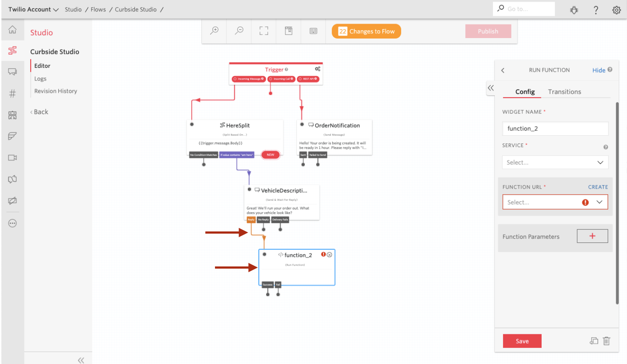This screenshot has width=627, height=364.
Task: Open the Function URL select dropdown
Action: coord(555,202)
